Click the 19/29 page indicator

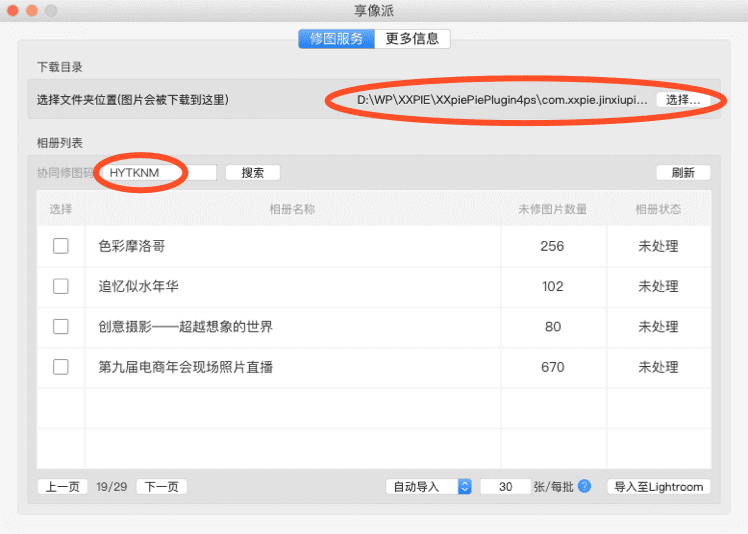pyautogui.click(x=112, y=487)
